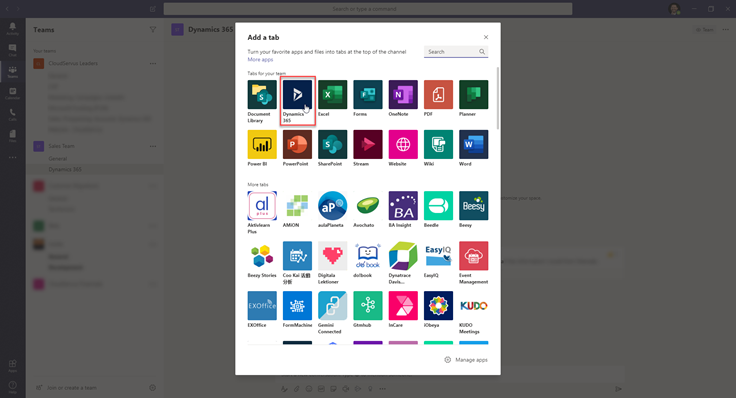The height and width of the screenshot is (398, 736).
Task: Select the BA Insight app icon
Action: (403, 206)
